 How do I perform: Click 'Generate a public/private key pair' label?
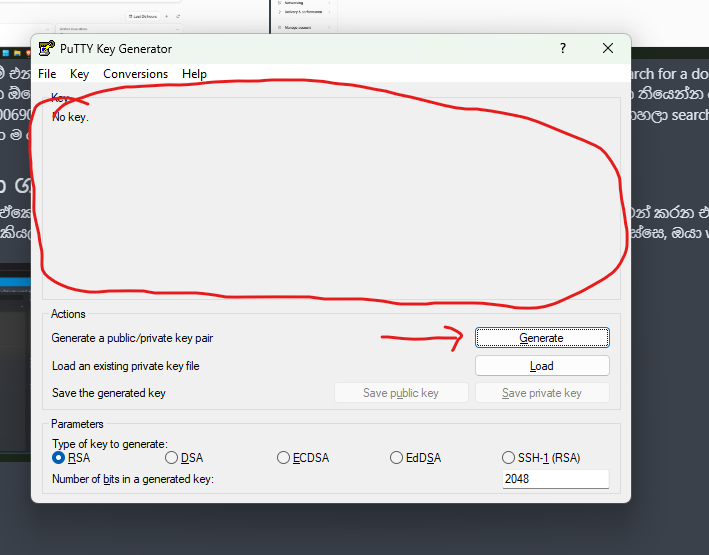point(132,338)
